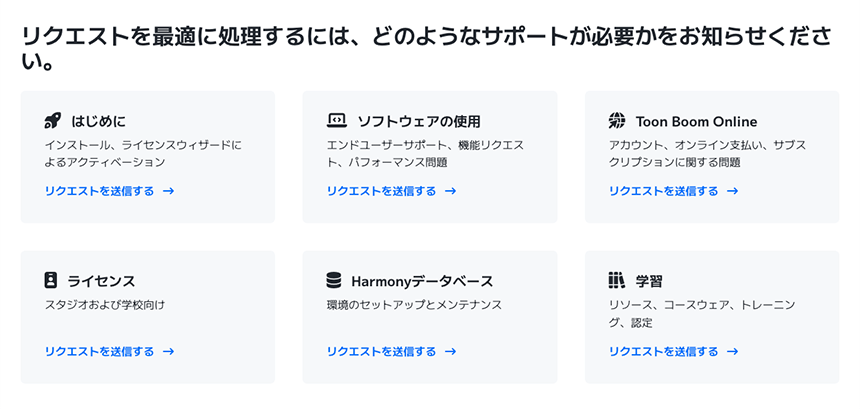Click the laptop code icon for ソフトウェアの使用

336,121
